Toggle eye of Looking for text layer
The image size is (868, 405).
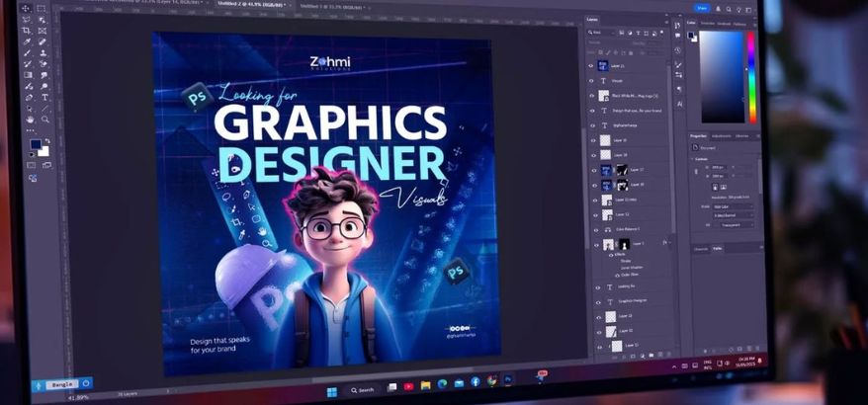coord(598,287)
